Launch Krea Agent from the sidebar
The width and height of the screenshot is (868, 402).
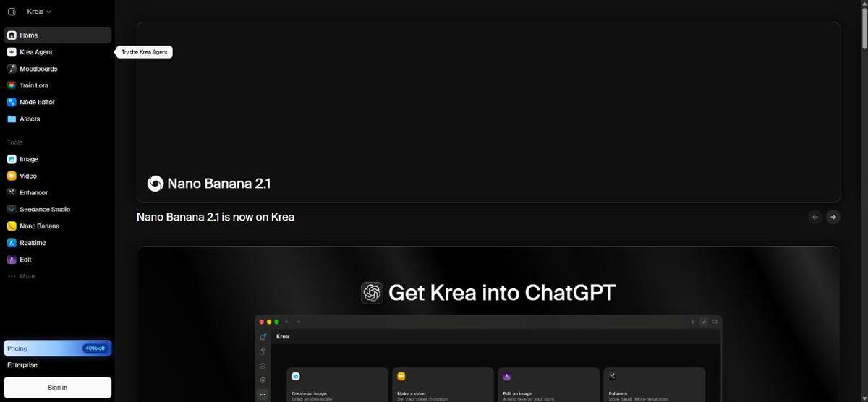coord(58,52)
